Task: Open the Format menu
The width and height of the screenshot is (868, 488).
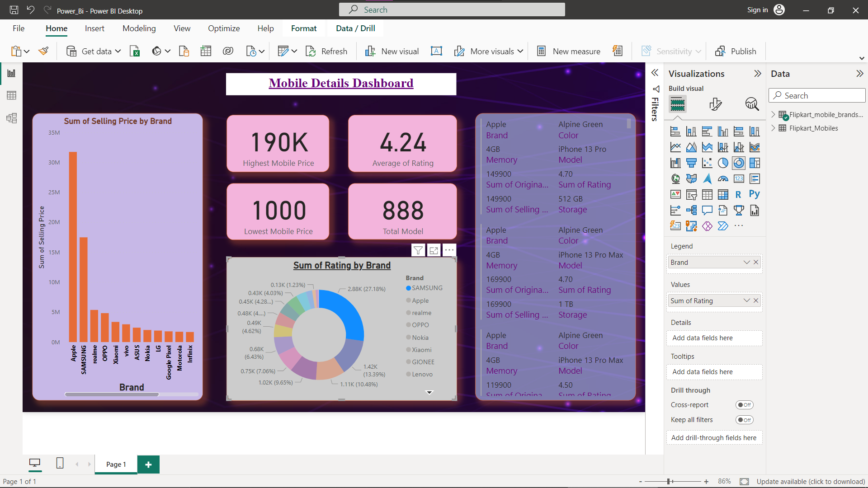Action: coord(303,28)
